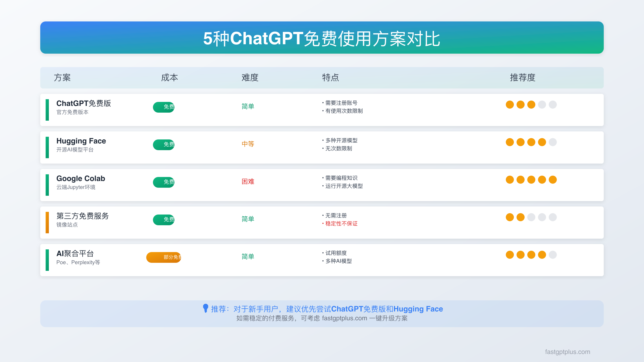The width and height of the screenshot is (644, 362).
Task: Click the first orange rating dot for ChatGPT免费版
Action: pyautogui.click(x=509, y=104)
